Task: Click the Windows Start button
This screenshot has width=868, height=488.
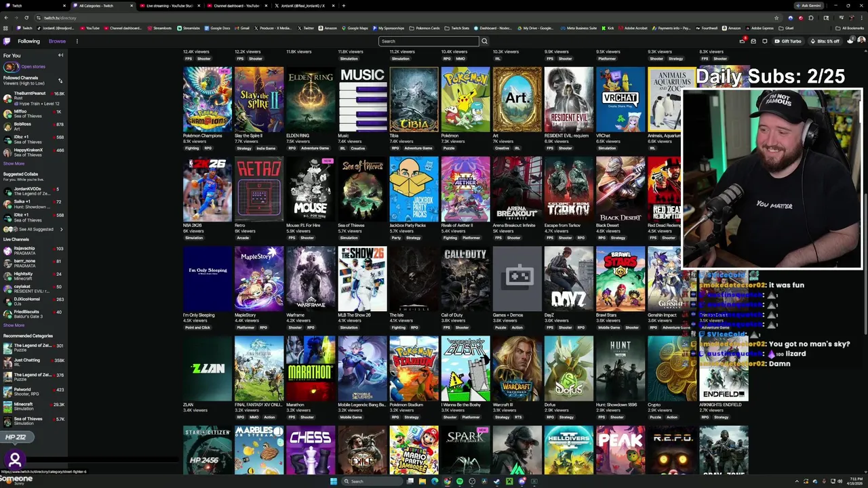Action: point(333,481)
